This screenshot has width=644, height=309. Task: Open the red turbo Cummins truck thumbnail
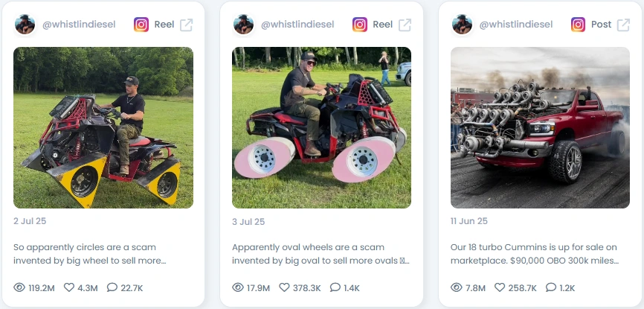(540, 127)
